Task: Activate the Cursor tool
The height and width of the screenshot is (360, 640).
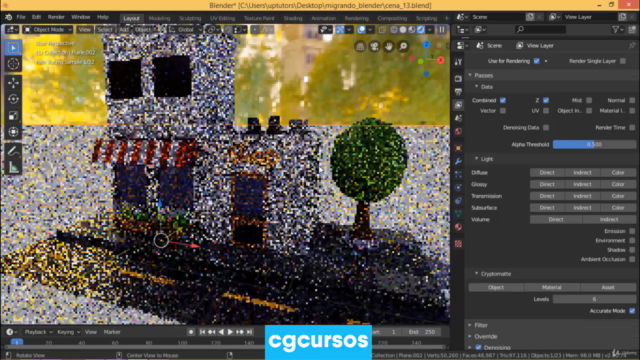Action: tap(13, 64)
